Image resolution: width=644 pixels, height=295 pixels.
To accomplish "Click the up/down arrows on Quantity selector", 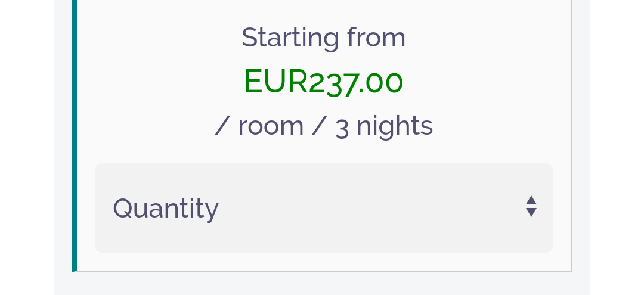I will click(531, 207).
